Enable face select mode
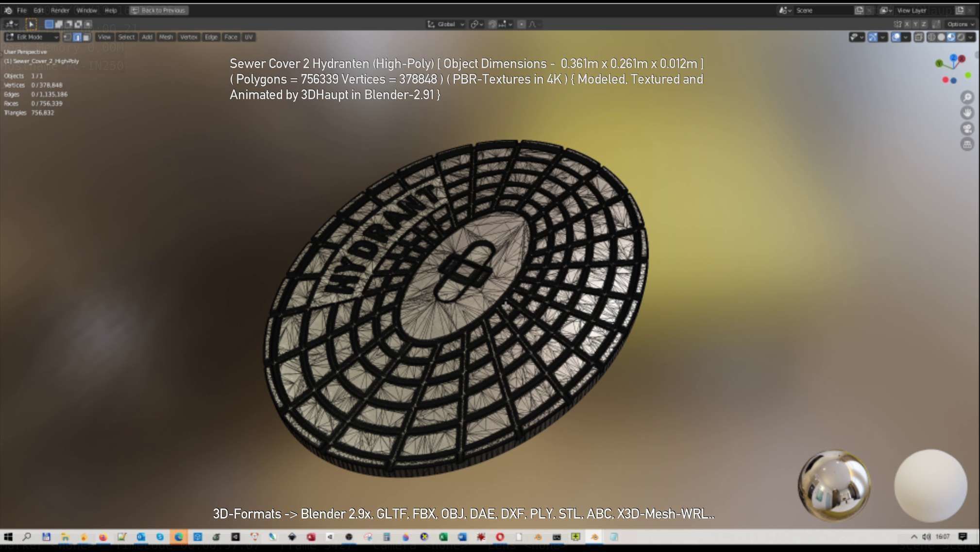 86,37
